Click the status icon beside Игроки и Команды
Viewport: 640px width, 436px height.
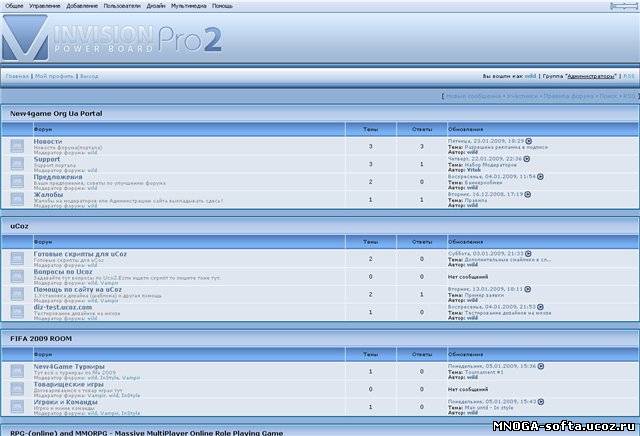click(x=17, y=407)
